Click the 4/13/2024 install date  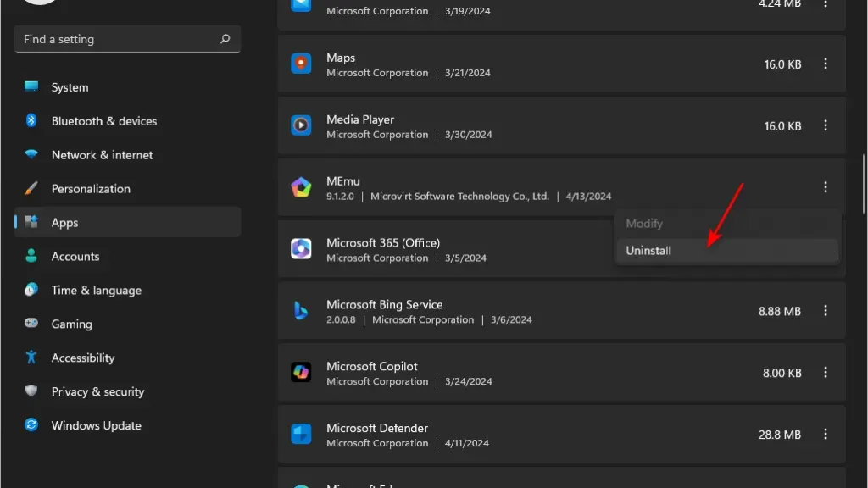pos(588,196)
